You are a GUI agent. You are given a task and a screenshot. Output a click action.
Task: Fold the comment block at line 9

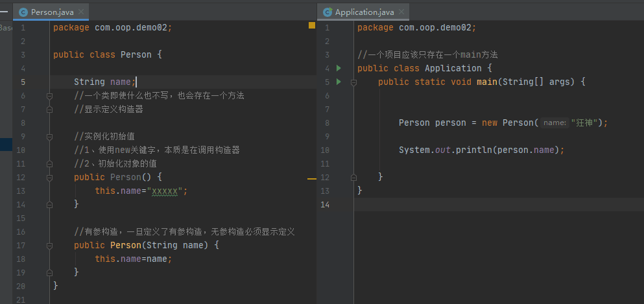coord(49,136)
